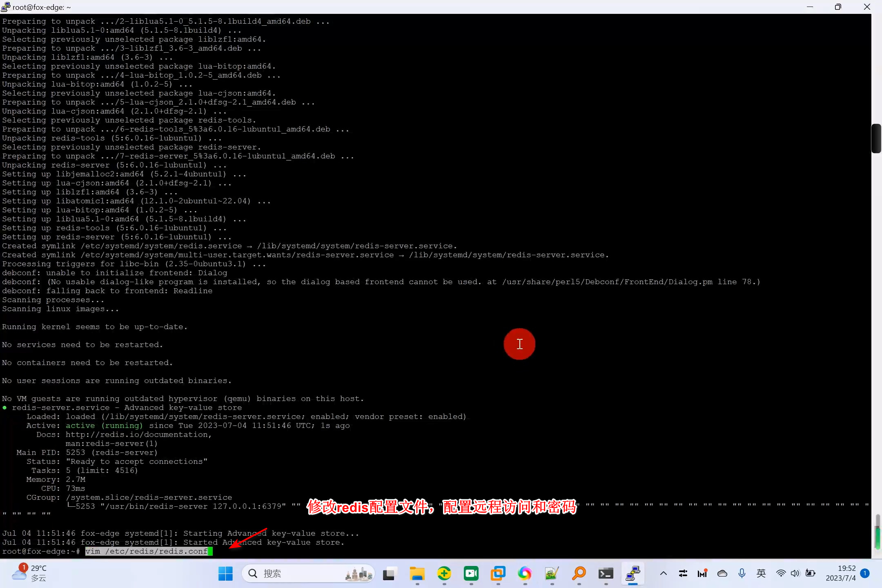This screenshot has width=882, height=588.
Task: Maximize/restore the PuTTY window
Action: click(838, 7)
